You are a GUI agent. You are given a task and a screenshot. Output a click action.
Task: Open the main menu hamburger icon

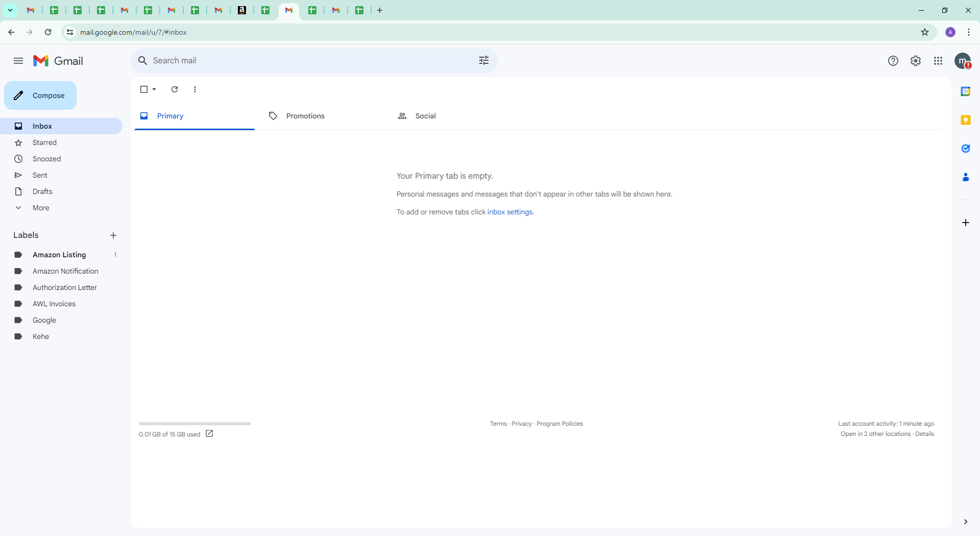(x=18, y=61)
